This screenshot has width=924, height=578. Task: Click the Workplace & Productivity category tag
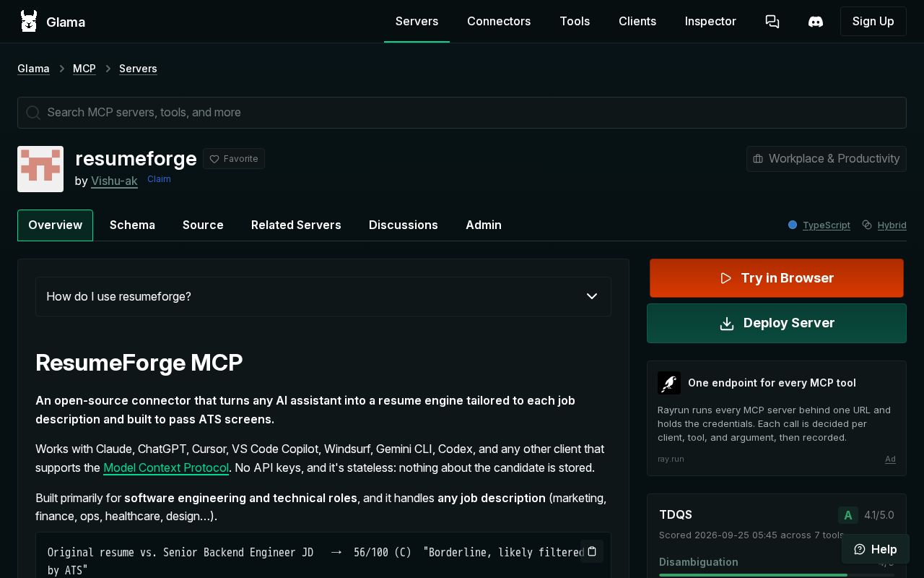point(827,159)
